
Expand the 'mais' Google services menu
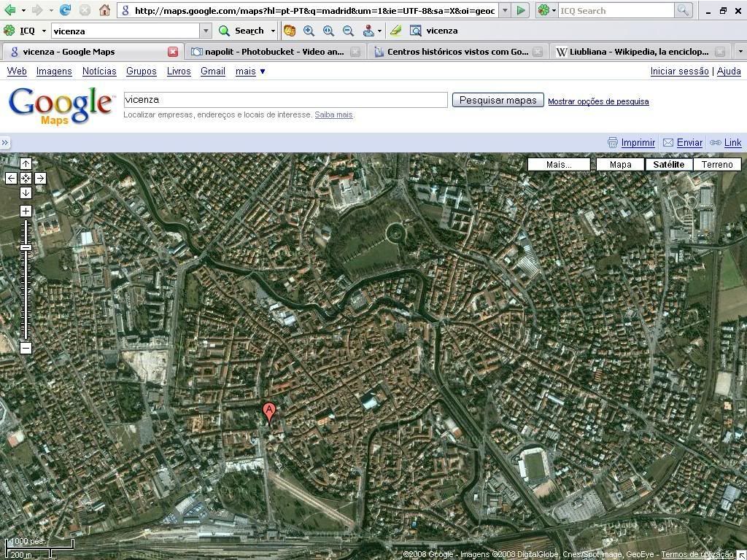point(250,71)
